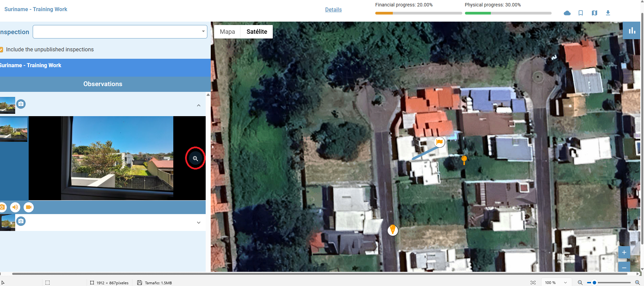
Task: Click the cloud icon in the header
Action: [x=567, y=13]
